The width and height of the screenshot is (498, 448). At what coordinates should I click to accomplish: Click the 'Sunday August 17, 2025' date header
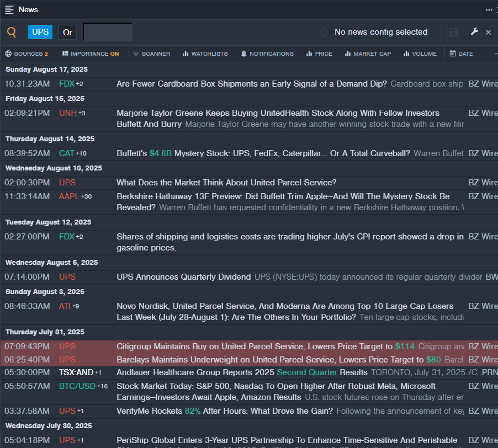pos(46,70)
